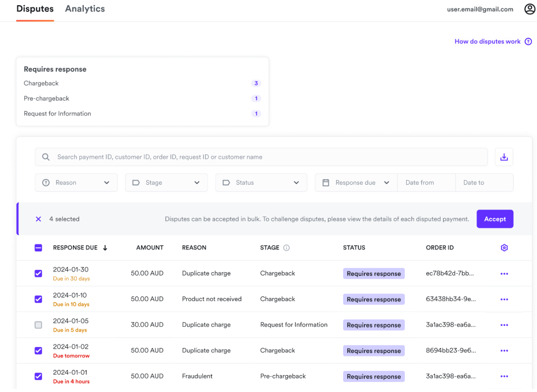Click the select-all checkbox in the table header
The height and width of the screenshot is (392, 537).
pyautogui.click(x=38, y=248)
